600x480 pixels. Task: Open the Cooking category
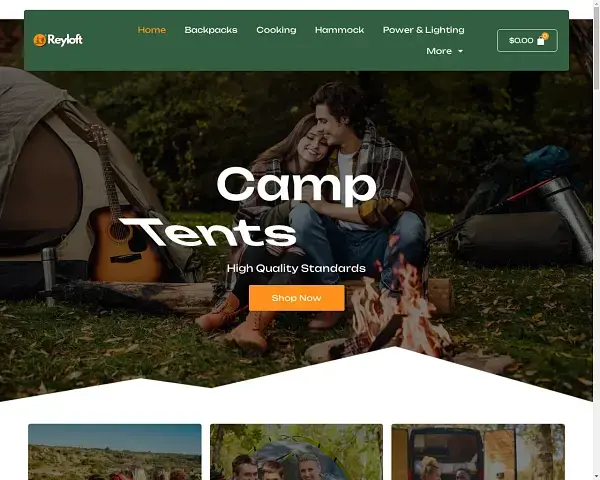[276, 30]
